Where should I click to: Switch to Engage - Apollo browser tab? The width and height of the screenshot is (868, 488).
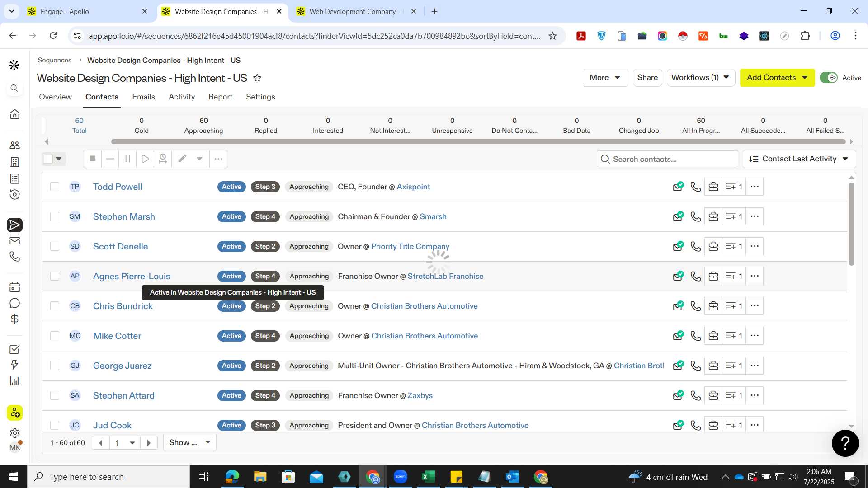coord(87,11)
